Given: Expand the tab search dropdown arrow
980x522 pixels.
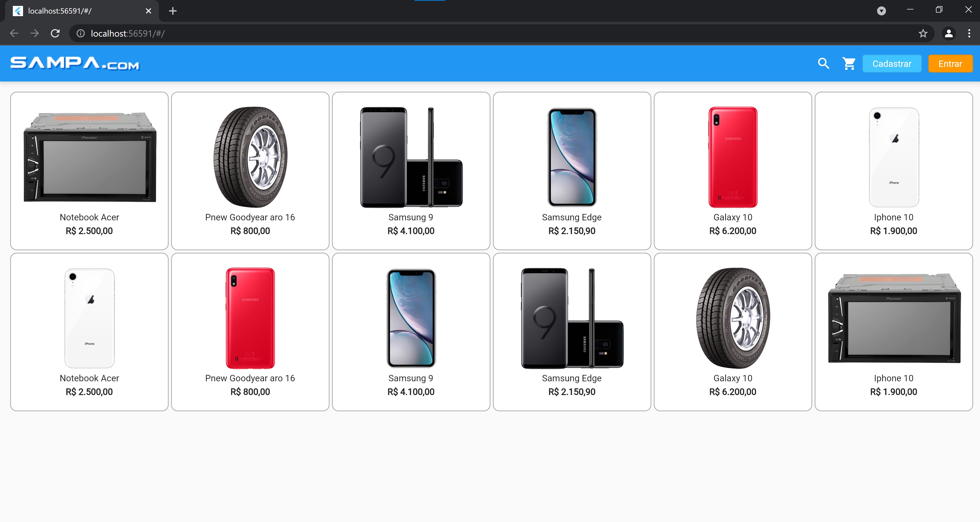Looking at the screenshot, I should [x=881, y=11].
